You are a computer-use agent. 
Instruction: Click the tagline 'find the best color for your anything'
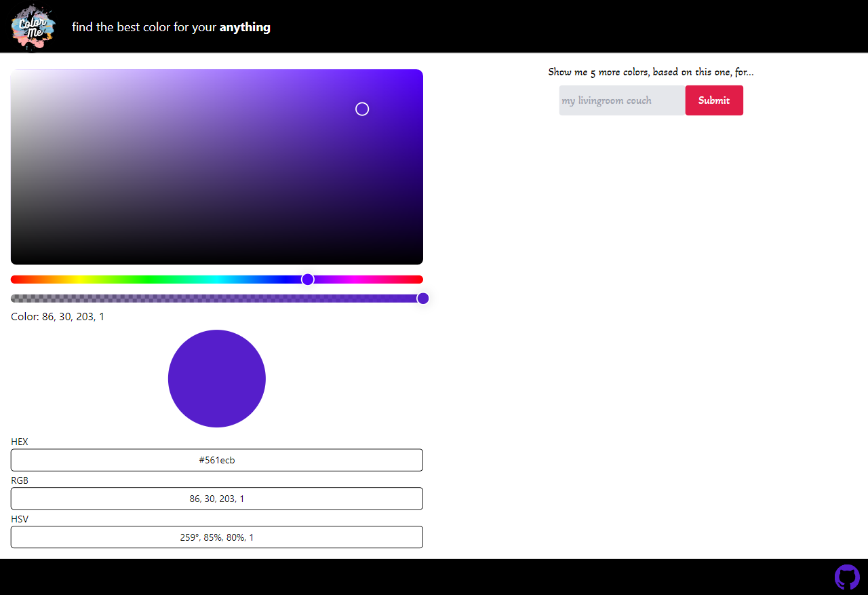(171, 28)
